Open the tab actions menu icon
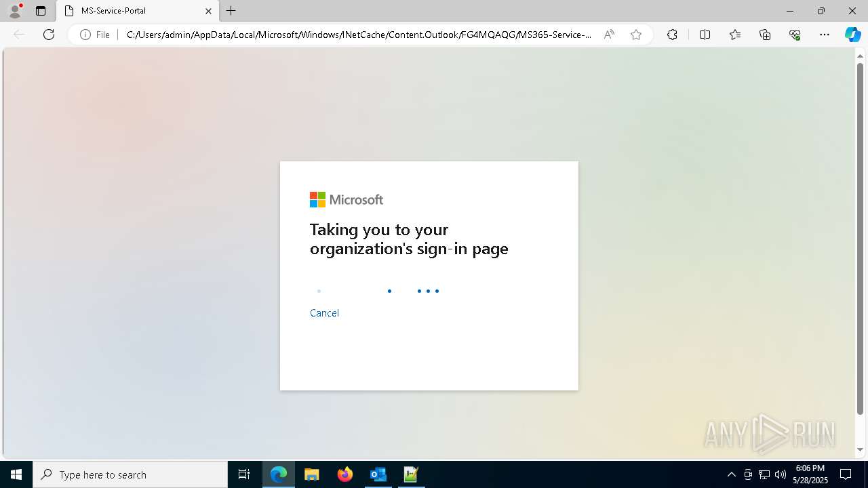 pyautogui.click(x=41, y=11)
